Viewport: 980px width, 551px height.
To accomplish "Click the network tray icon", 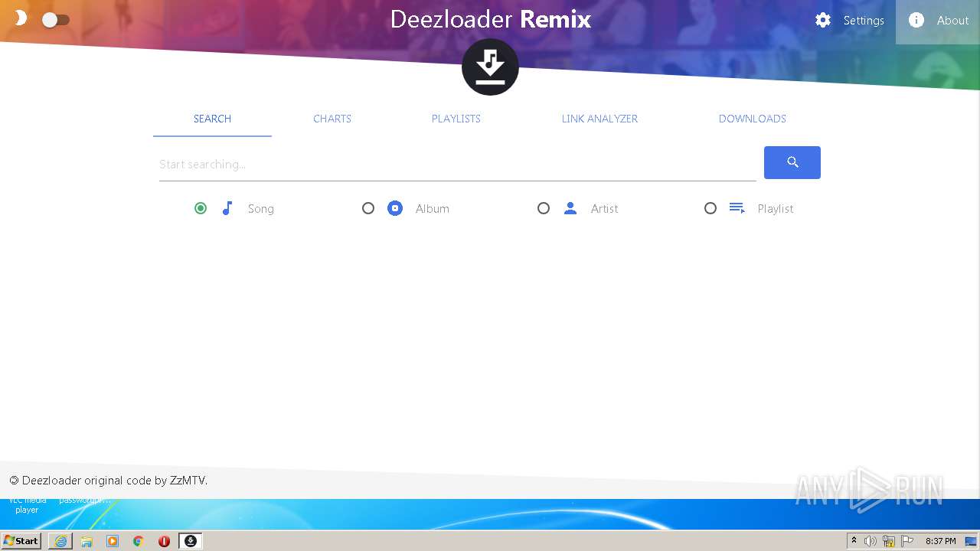I will point(889,541).
